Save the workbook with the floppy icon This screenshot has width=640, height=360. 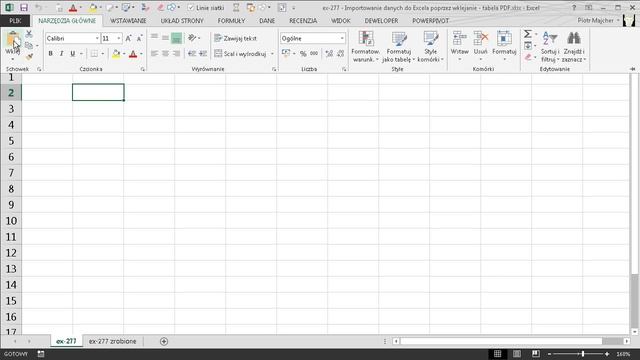click(24, 8)
